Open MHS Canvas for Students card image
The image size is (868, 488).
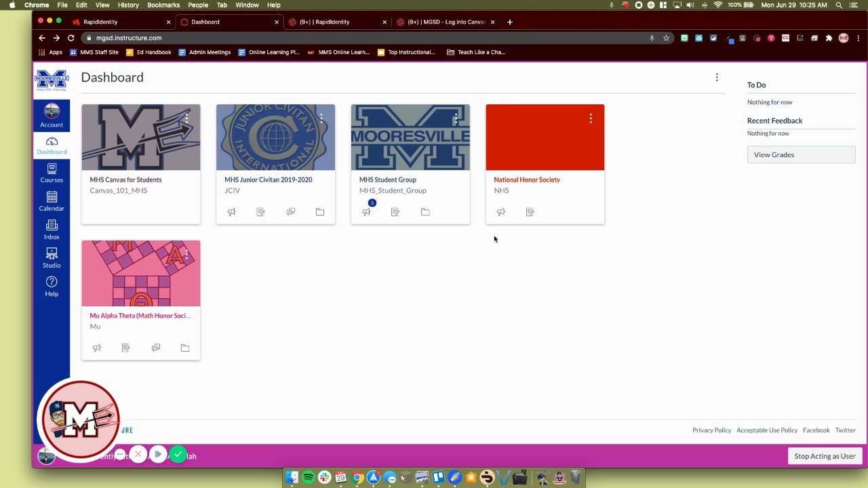pos(141,138)
